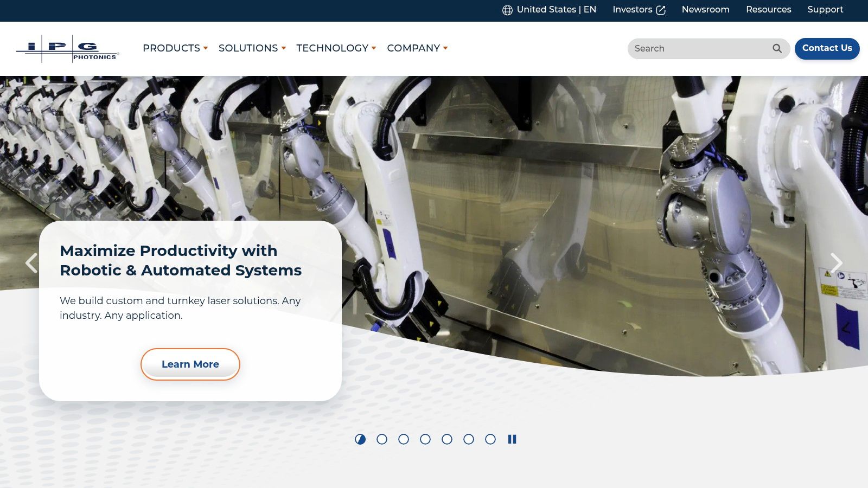Screen dimensions: 868x488
Task: Click the slide heading Maximize Productivity with Robotic
Action: 181,260
